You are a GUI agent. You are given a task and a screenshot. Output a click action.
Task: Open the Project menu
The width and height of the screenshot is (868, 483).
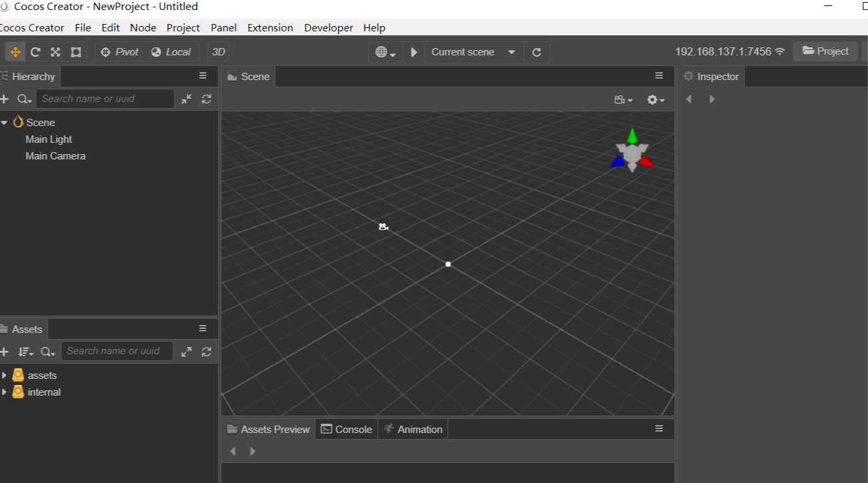click(x=183, y=27)
